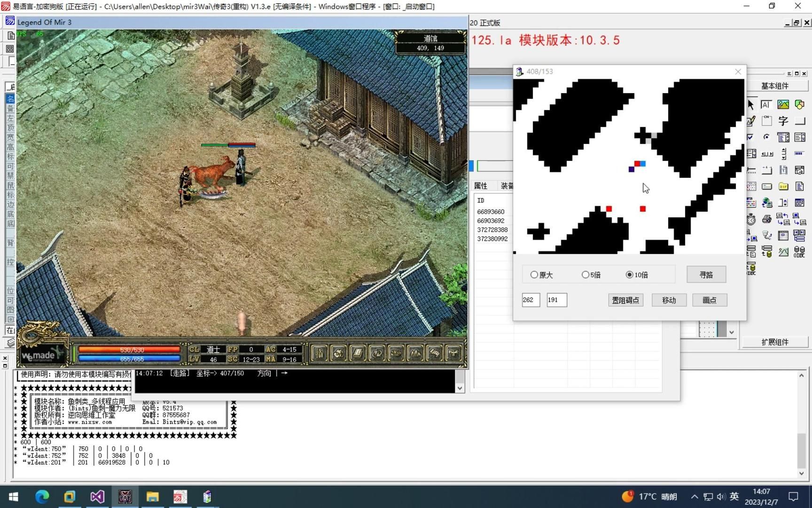Pick the progress bar component icon
Image resolution: width=812 pixels, height=508 pixels.
tap(799, 153)
